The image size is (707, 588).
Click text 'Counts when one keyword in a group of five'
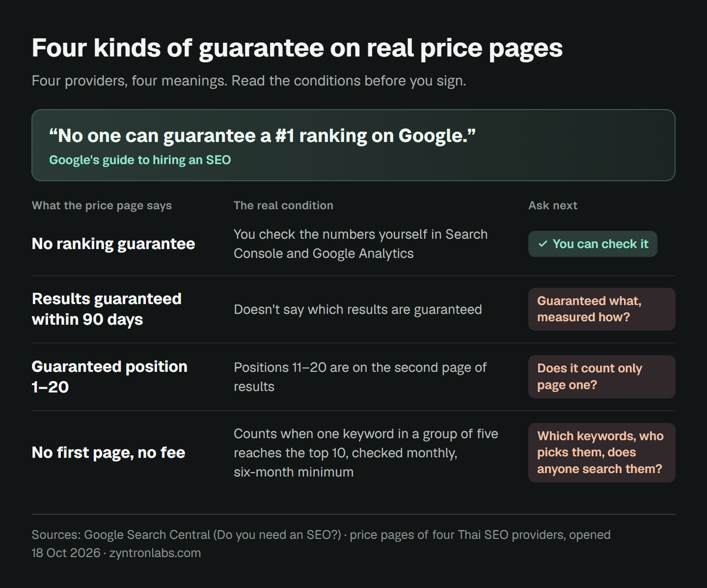click(366, 452)
